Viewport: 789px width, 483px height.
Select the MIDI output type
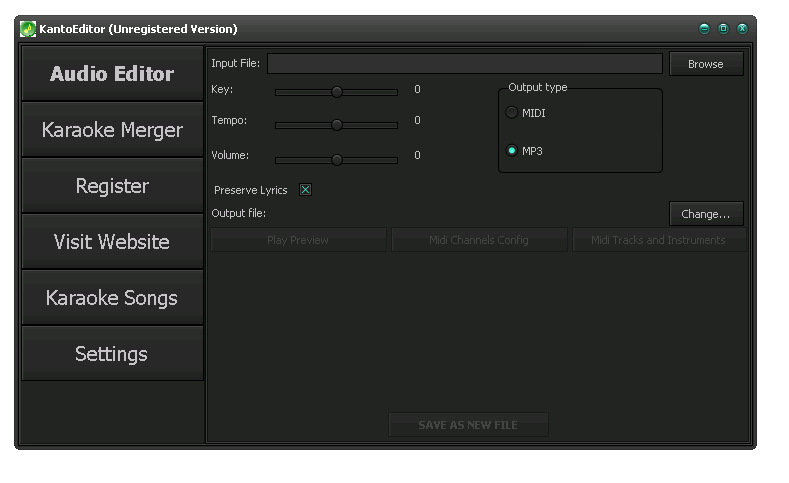pyautogui.click(x=512, y=113)
